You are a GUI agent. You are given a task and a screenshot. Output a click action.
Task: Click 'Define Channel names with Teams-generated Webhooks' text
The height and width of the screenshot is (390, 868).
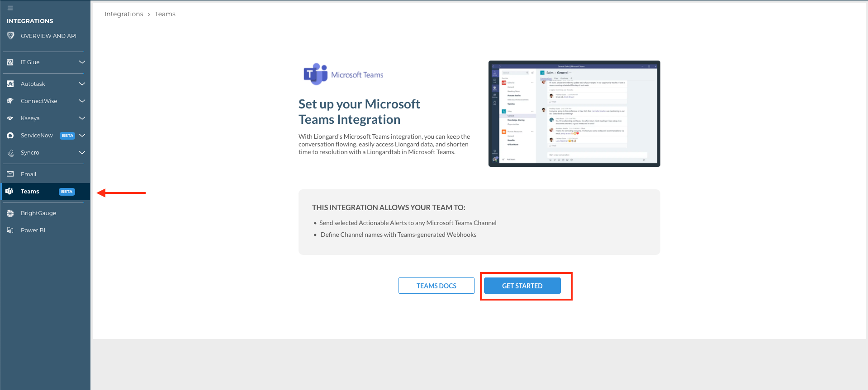(x=398, y=235)
